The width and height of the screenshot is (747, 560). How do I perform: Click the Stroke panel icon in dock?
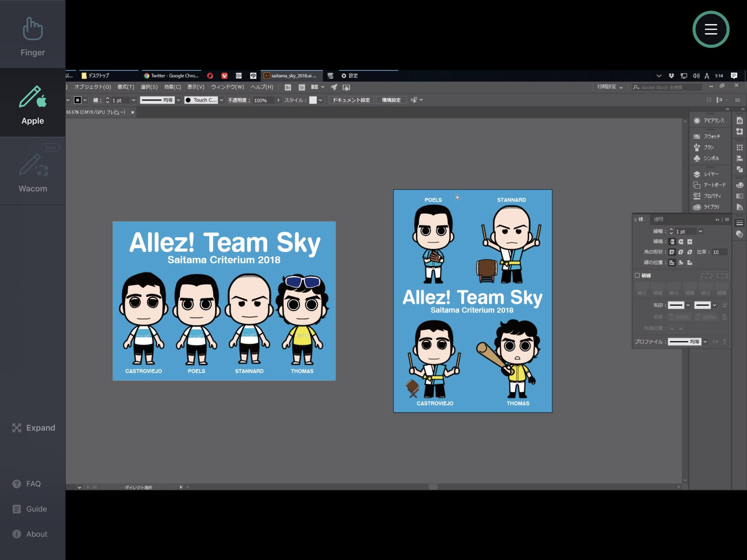[x=739, y=223]
